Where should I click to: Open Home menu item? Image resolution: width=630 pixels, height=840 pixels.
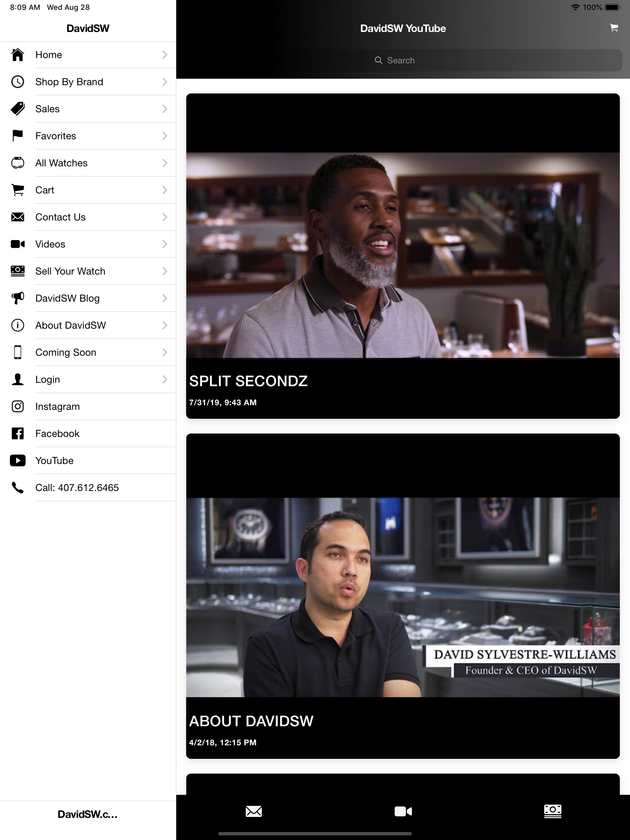(88, 55)
